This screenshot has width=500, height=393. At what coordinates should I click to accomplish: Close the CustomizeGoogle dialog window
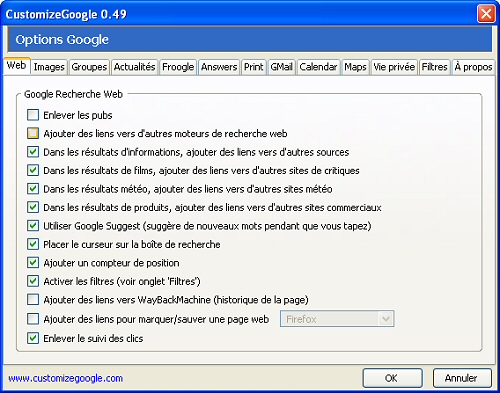pyautogui.click(x=486, y=14)
